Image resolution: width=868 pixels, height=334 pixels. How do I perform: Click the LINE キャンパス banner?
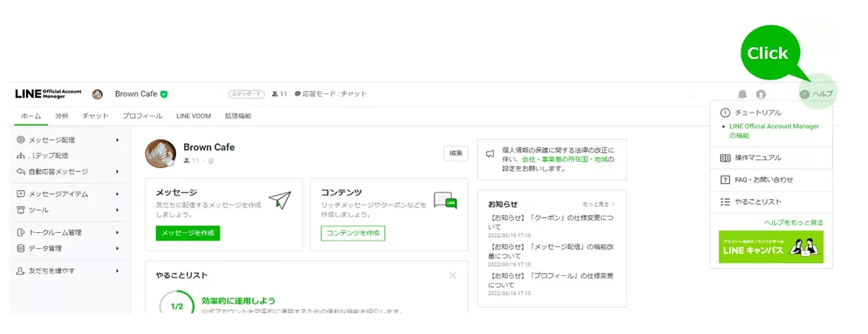771,247
